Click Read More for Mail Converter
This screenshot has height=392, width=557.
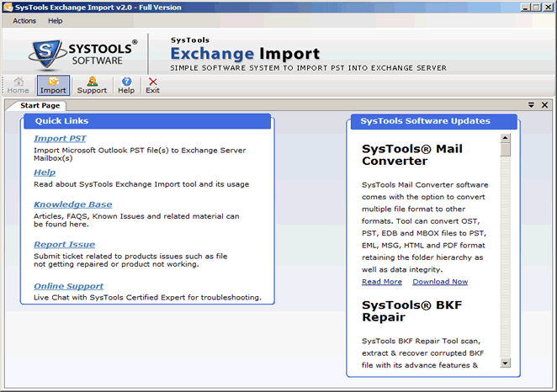(382, 282)
